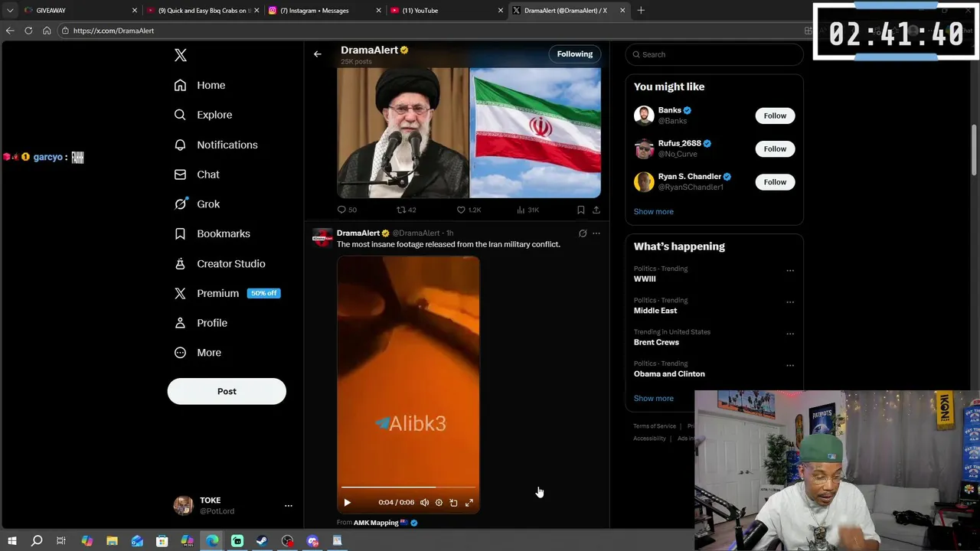Viewport: 980px width, 551px height.
Task: Click the browser address bar
Action: click(429, 31)
